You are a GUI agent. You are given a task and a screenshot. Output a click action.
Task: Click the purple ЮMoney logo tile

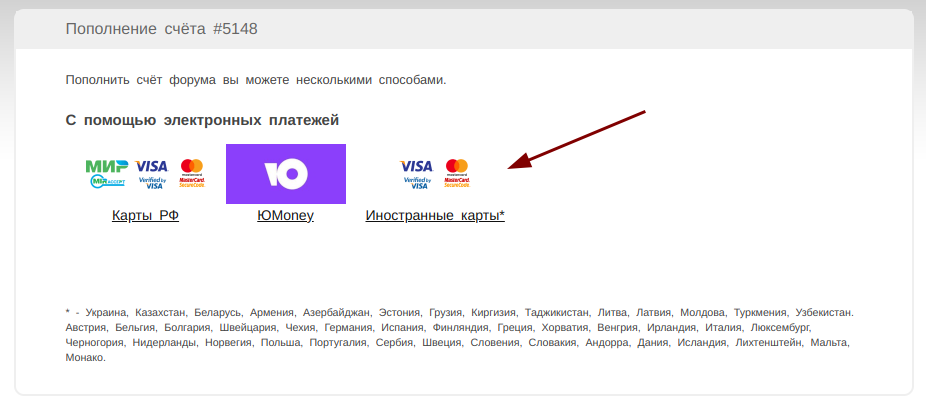pos(286,174)
